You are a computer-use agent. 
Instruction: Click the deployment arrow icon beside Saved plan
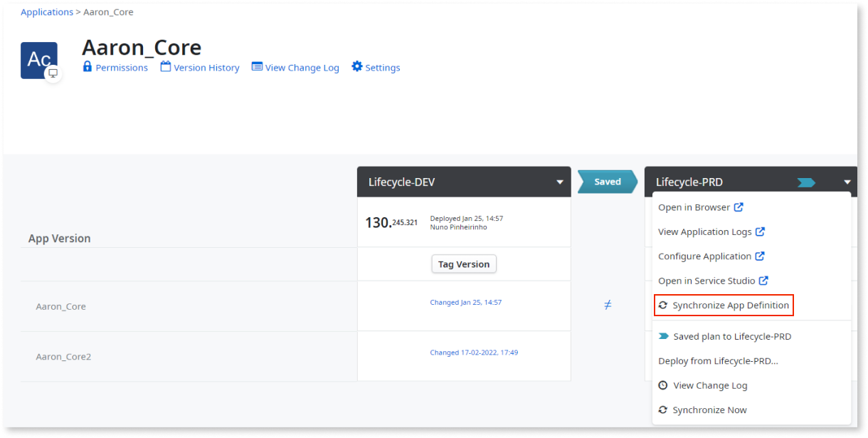click(x=665, y=335)
